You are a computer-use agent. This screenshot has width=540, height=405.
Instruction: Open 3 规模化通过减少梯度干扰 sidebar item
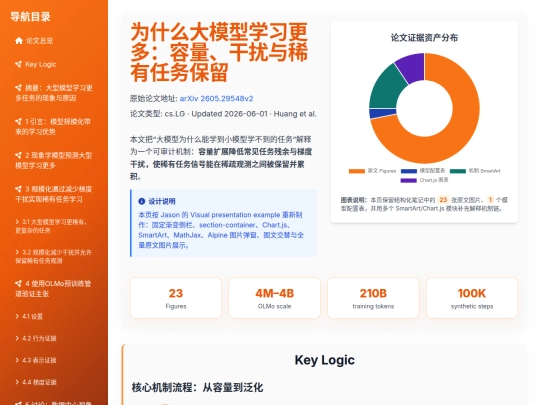point(54,194)
